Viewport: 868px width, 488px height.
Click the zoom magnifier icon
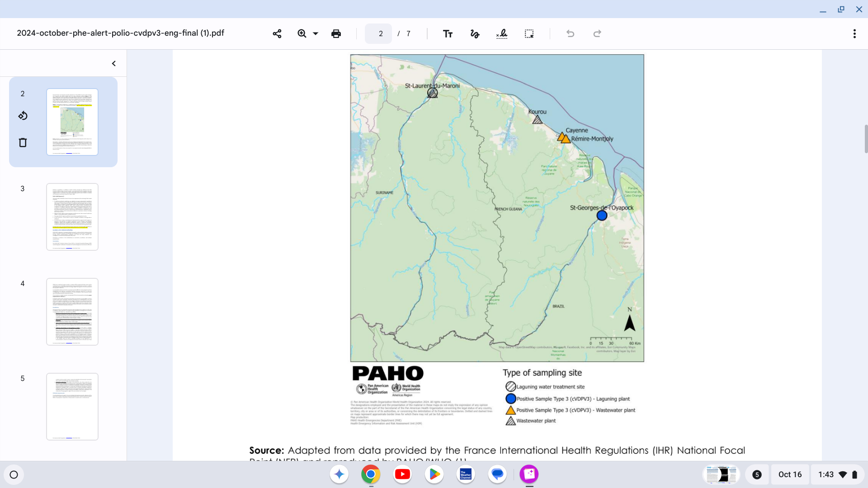pos(302,34)
